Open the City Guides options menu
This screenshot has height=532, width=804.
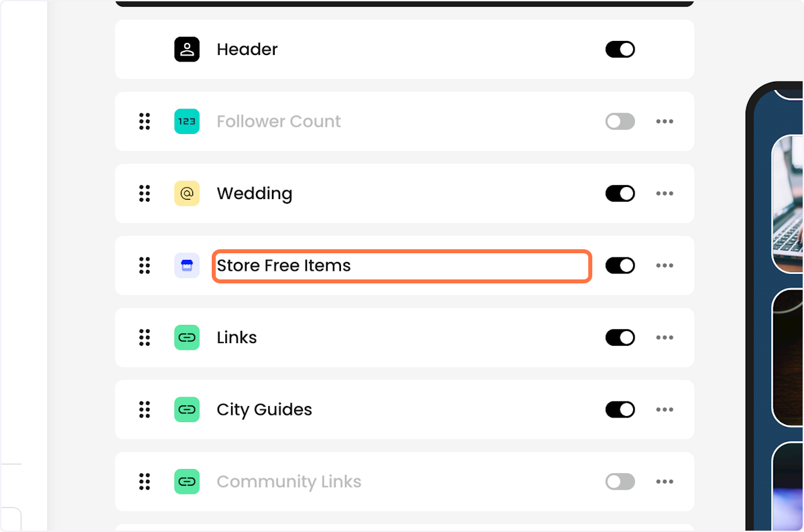coord(665,409)
